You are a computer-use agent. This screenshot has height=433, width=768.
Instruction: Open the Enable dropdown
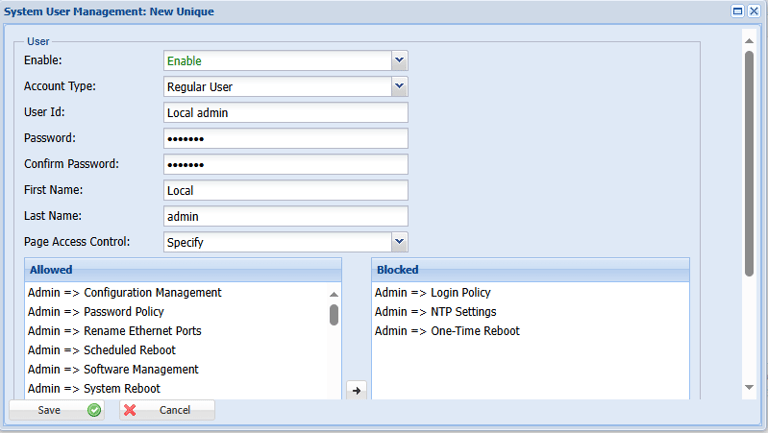[399, 61]
